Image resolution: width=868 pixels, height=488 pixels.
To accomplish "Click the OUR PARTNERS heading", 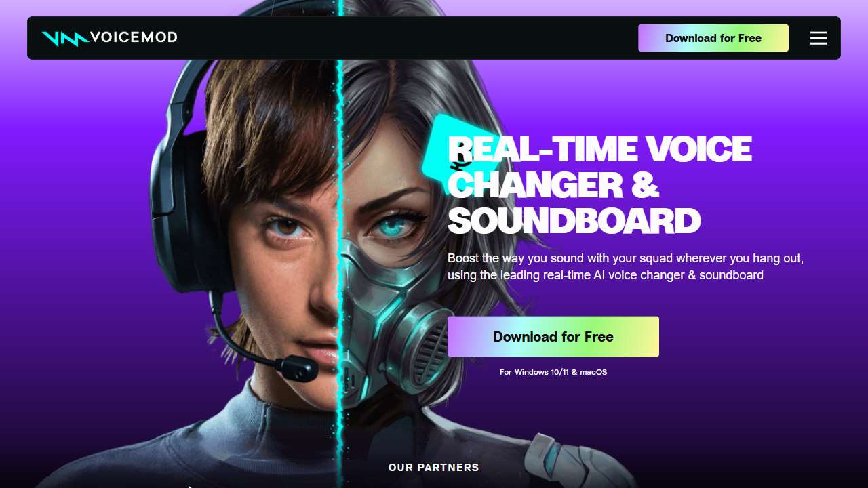I will click(434, 468).
